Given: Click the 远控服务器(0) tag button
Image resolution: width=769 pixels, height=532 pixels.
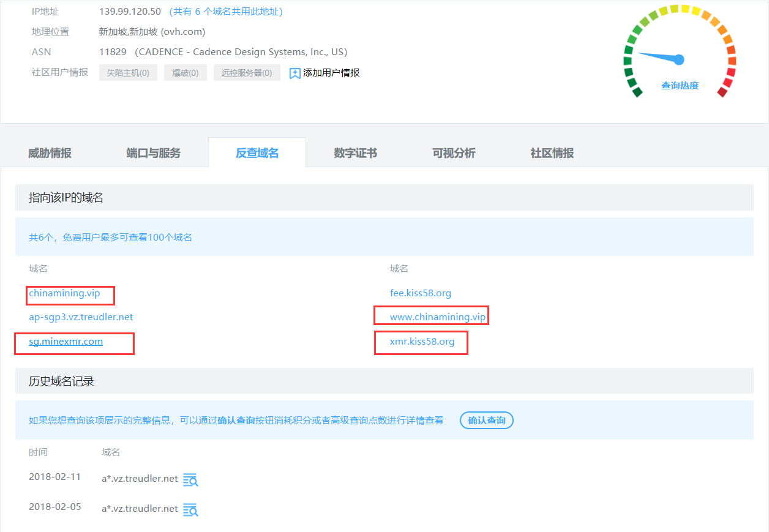Looking at the screenshot, I should click(247, 73).
